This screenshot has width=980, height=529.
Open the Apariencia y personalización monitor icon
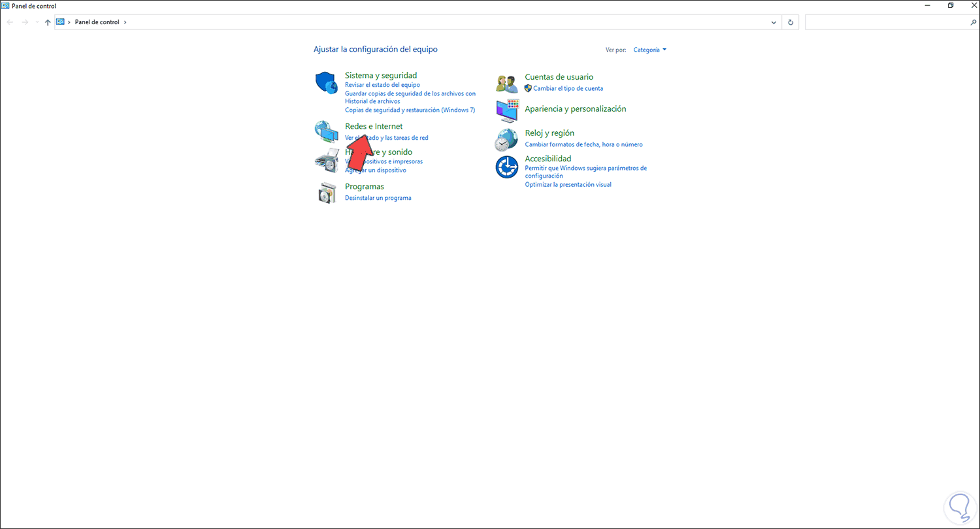[507, 112]
